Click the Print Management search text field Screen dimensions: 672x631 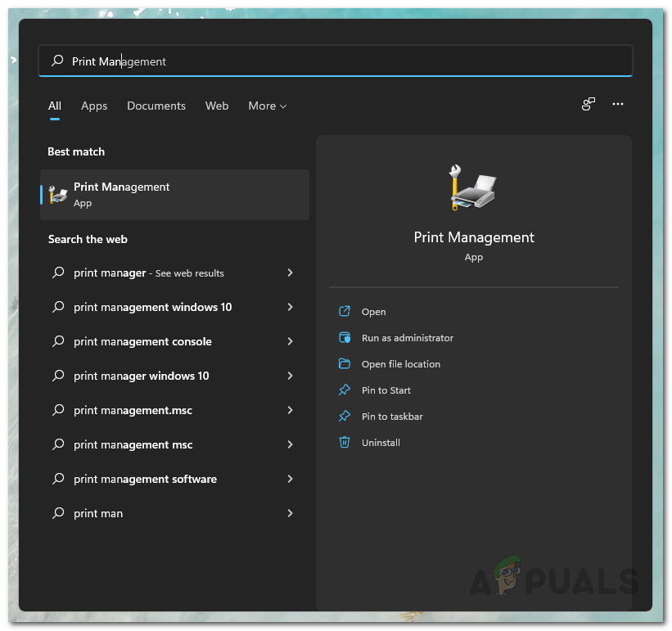335,61
